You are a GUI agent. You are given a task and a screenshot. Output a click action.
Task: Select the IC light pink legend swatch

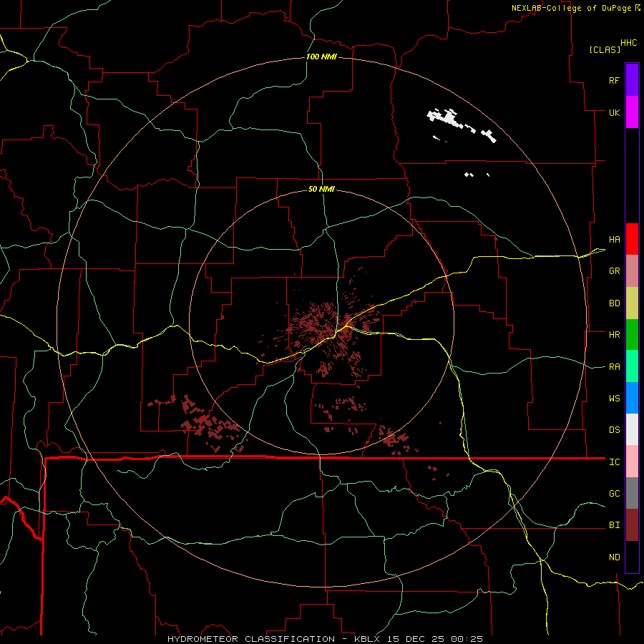[632, 462]
